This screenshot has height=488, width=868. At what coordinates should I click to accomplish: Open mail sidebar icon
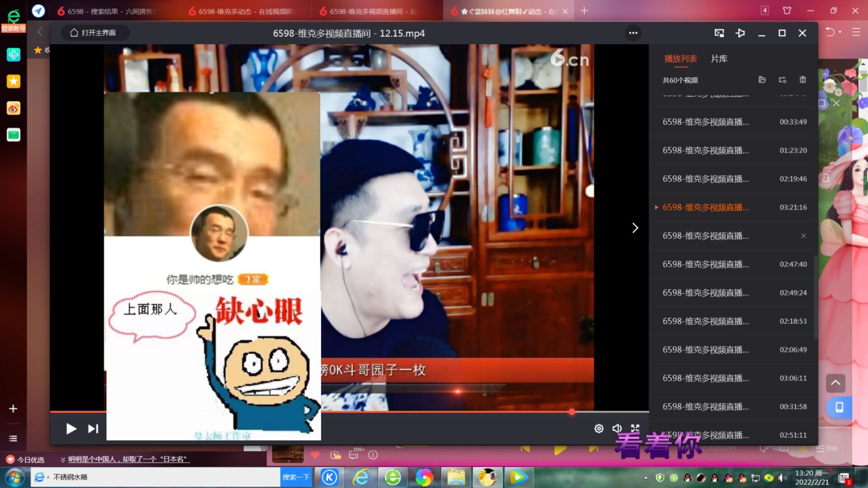[x=14, y=135]
